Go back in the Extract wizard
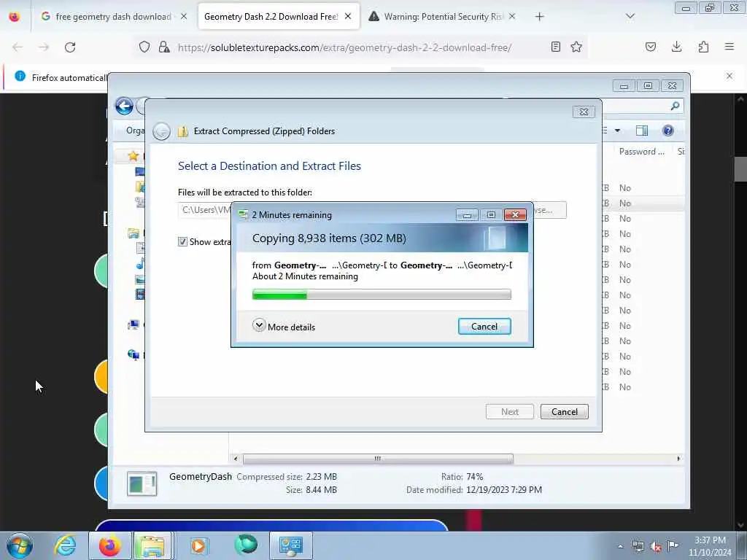Image resolution: width=747 pixels, height=560 pixels. (161, 131)
